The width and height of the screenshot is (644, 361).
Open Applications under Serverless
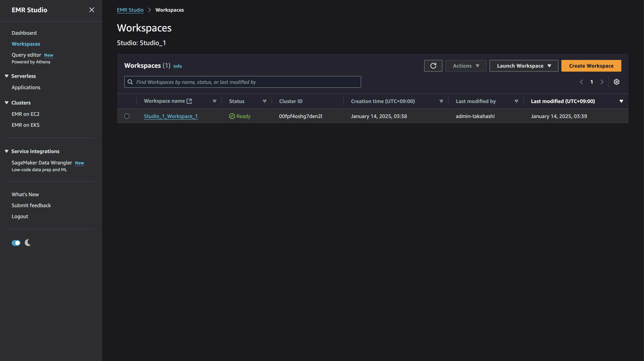point(26,87)
